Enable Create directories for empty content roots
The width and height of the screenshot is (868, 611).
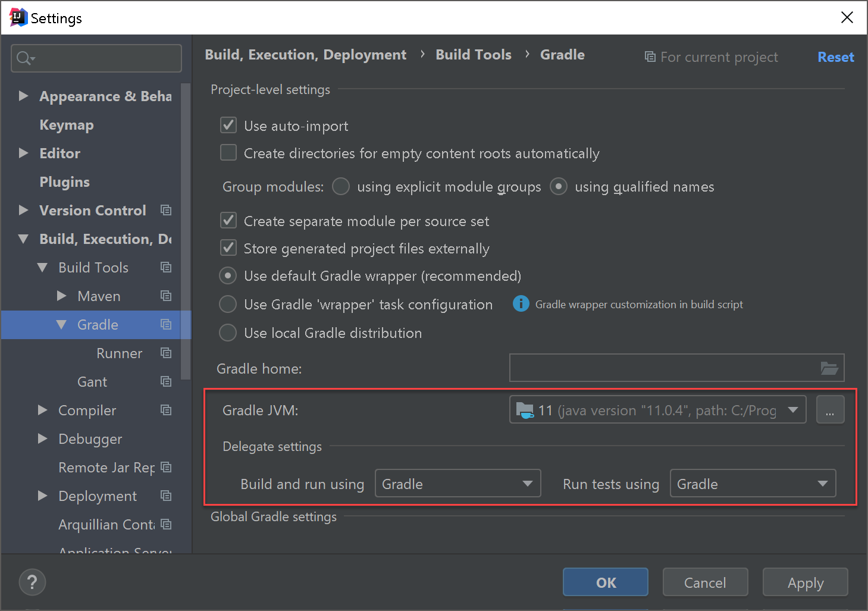pyautogui.click(x=228, y=152)
